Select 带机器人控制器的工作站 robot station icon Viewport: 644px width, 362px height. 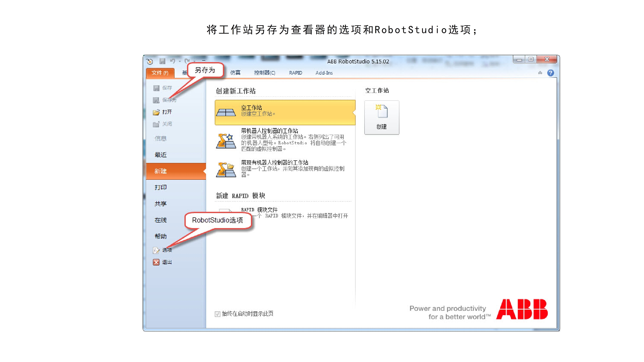[226, 140]
